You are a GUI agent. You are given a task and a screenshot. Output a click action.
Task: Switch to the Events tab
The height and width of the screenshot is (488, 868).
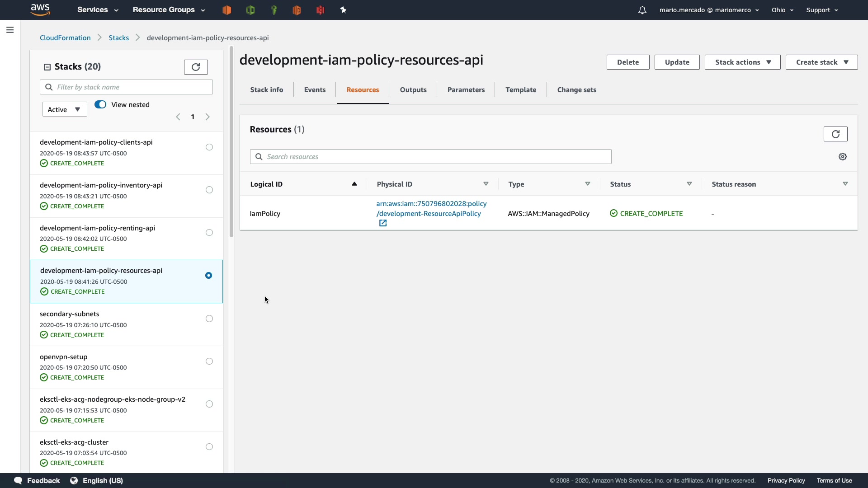[315, 90]
